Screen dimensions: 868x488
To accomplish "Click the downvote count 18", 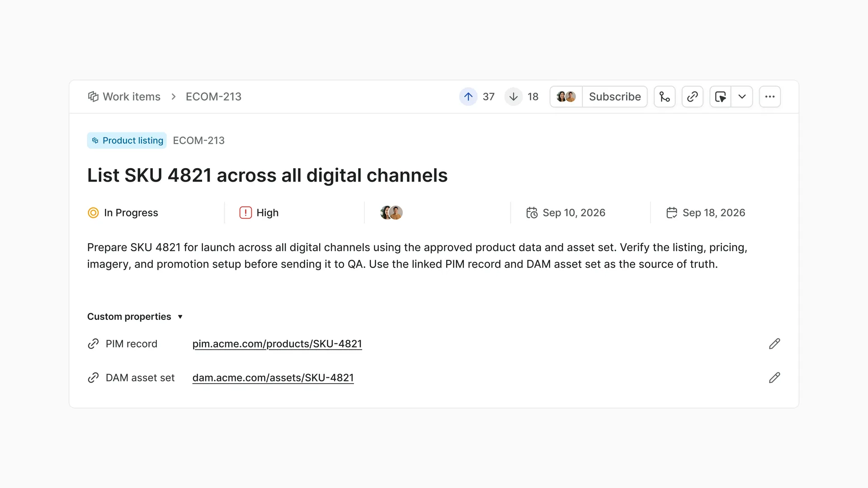I will point(533,97).
